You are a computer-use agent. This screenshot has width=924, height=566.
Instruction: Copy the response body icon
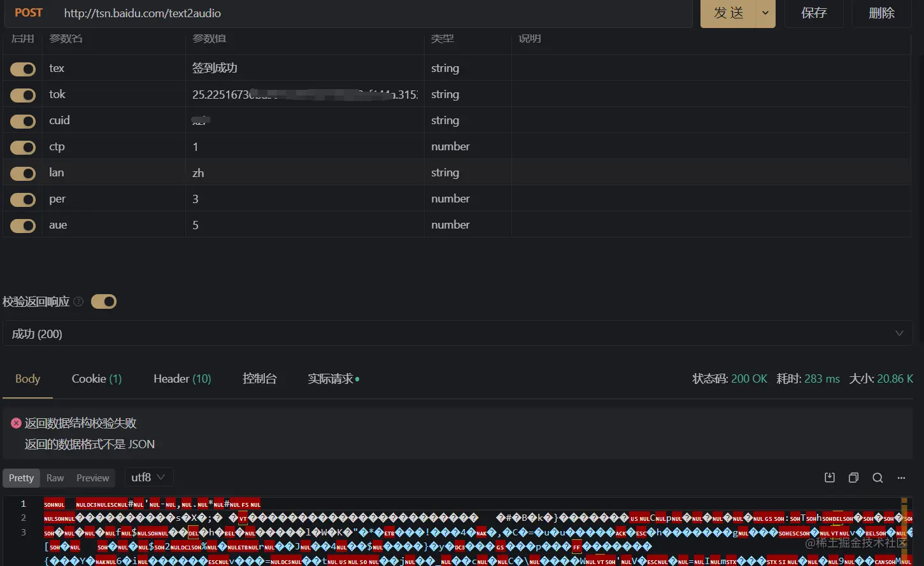[x=854, y=478]
